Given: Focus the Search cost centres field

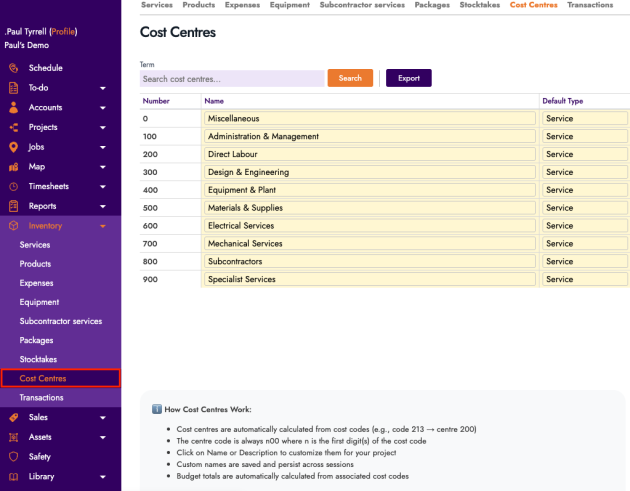Looking at the screenshot, I should click(x=231, y=78).
